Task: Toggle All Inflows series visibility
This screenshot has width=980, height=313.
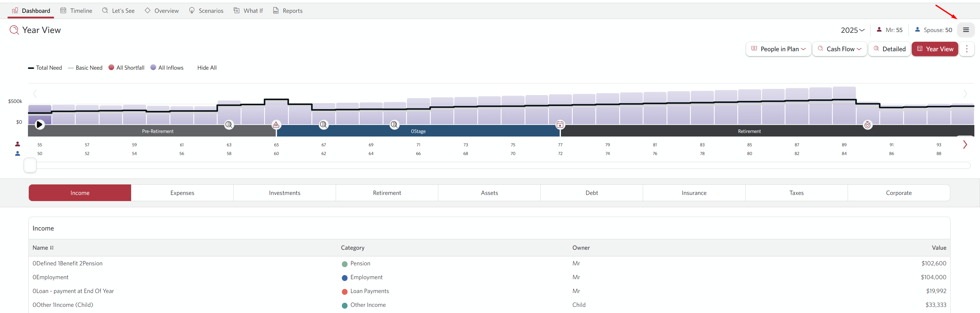Action: click(167, 68)
